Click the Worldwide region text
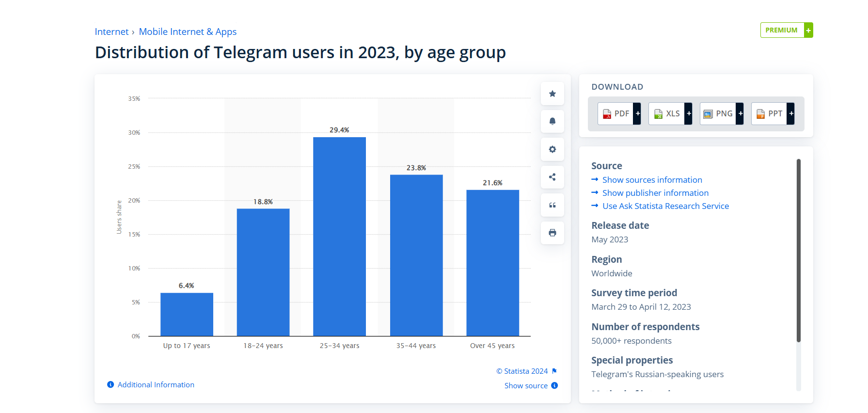 612,273
